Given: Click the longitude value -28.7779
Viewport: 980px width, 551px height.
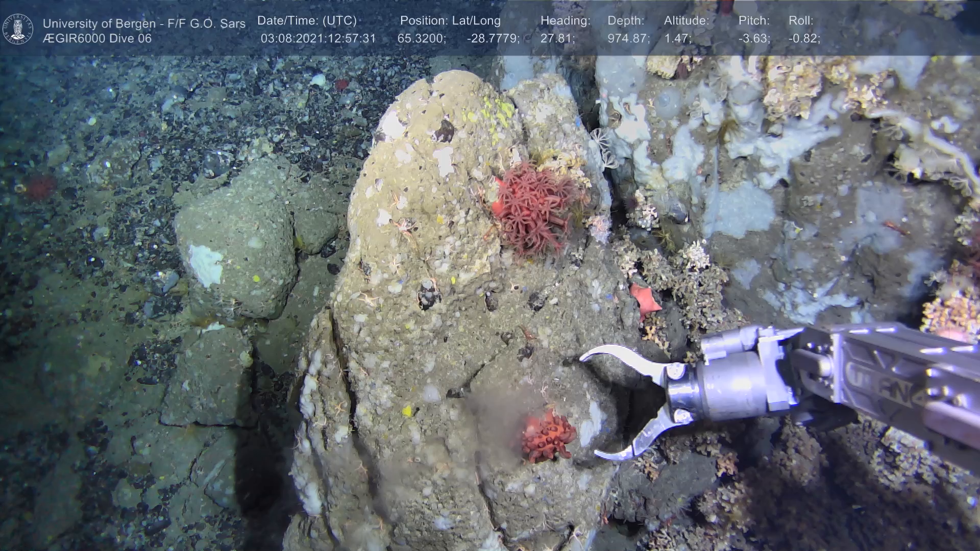Looking at the screenshot, I should coord(493,39).
